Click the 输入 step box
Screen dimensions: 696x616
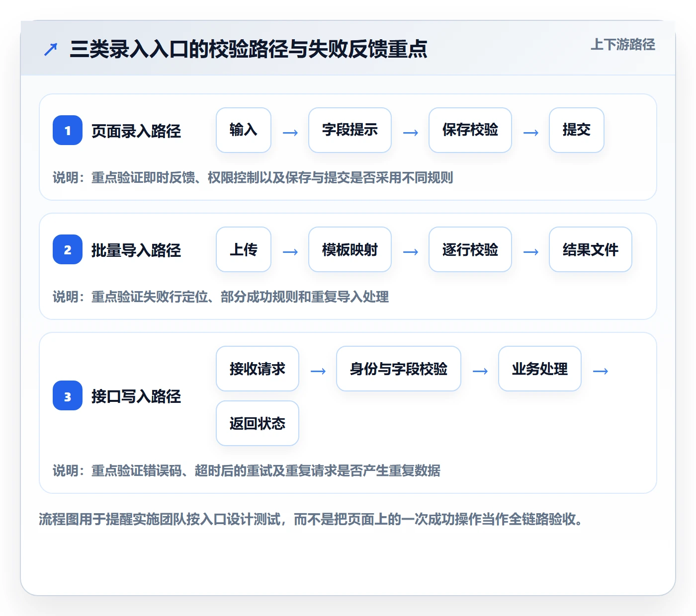pyautogui.click(x=244, y=130)
